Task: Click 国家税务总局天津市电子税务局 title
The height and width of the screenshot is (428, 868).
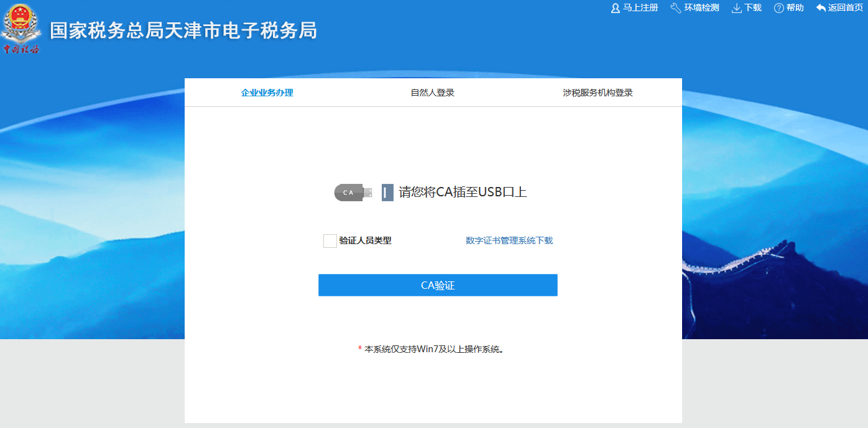Action: coord(183,30)
